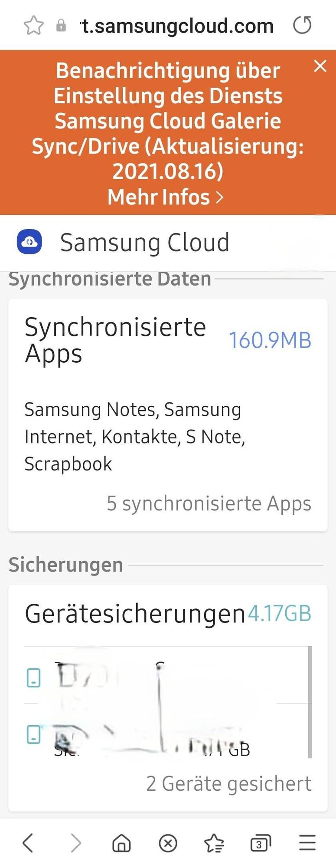Stop loading with the X circle icon

click(x=168, y=843)
